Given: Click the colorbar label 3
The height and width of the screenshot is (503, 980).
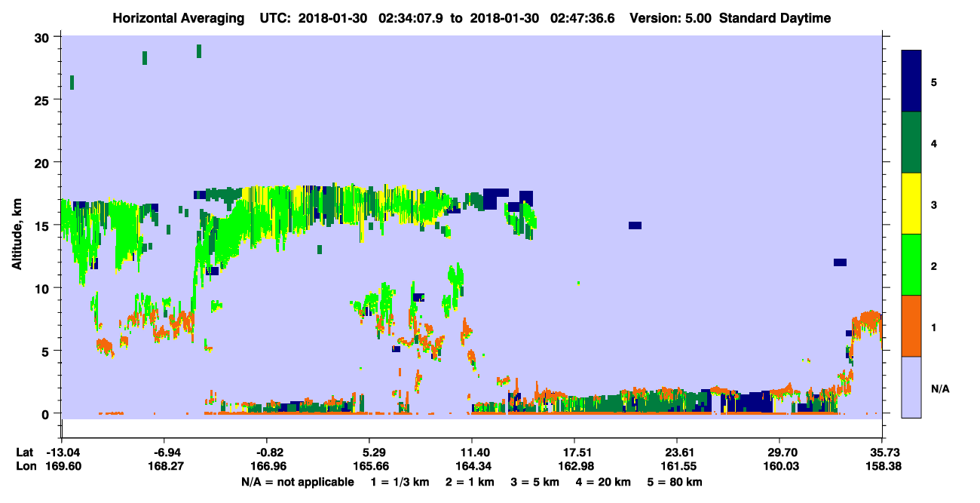Looking at the screenshot, I should [x=934, y=204].
